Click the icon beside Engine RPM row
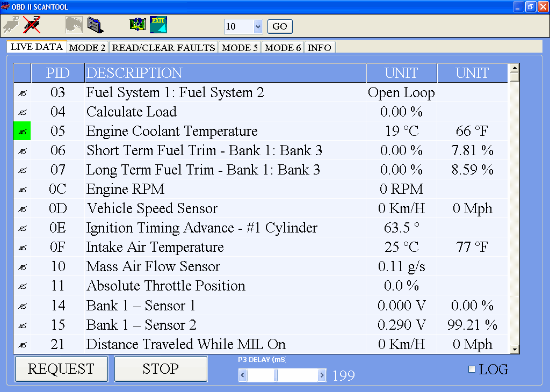550x392 pixels. [22, 190]
